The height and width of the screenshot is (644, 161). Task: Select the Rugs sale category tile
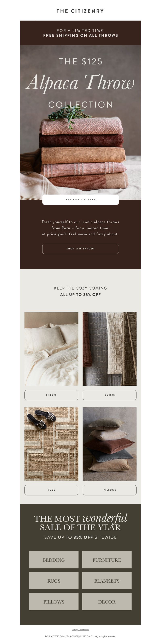pos(54,581)
